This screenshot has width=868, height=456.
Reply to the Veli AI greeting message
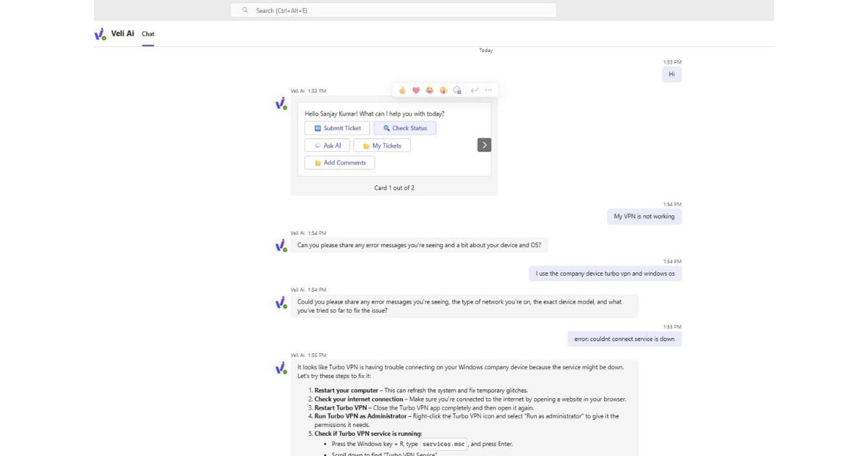coord(475,90)
